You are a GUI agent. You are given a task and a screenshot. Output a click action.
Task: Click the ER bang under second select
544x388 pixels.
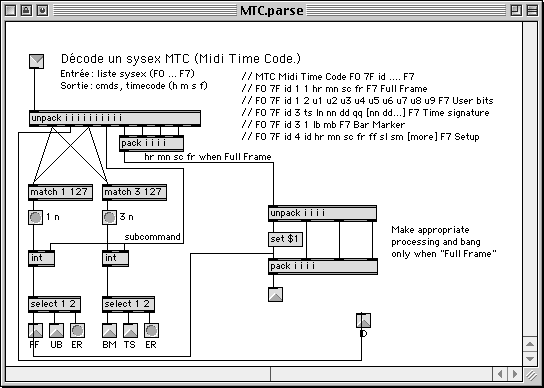152,330
